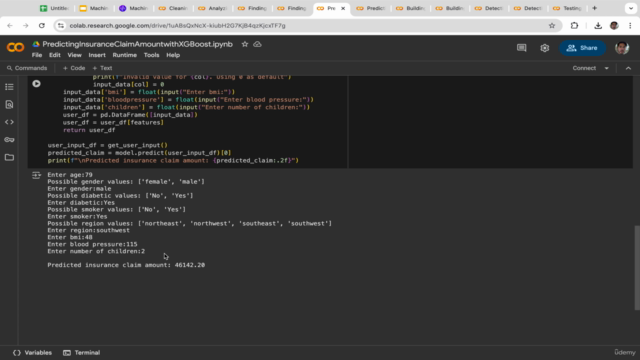Image resolution: width=640 pixels, height=360 pixels.
Task: Click the vertical scrollbar thumb
Action: (637, 268)
